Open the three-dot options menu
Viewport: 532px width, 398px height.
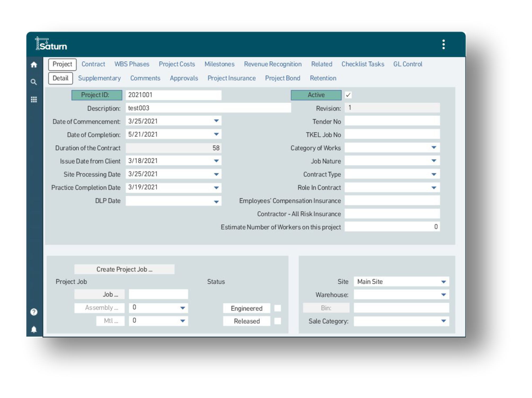click(x=443, y=45)
